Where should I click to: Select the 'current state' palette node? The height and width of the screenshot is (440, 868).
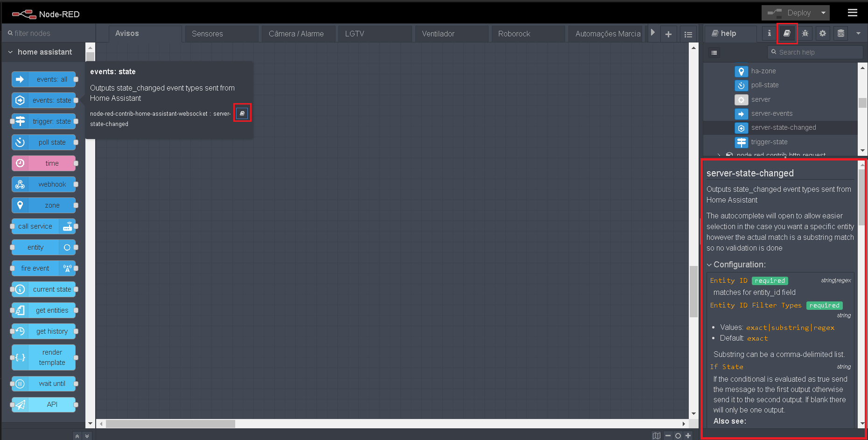[x=44, y=289]
